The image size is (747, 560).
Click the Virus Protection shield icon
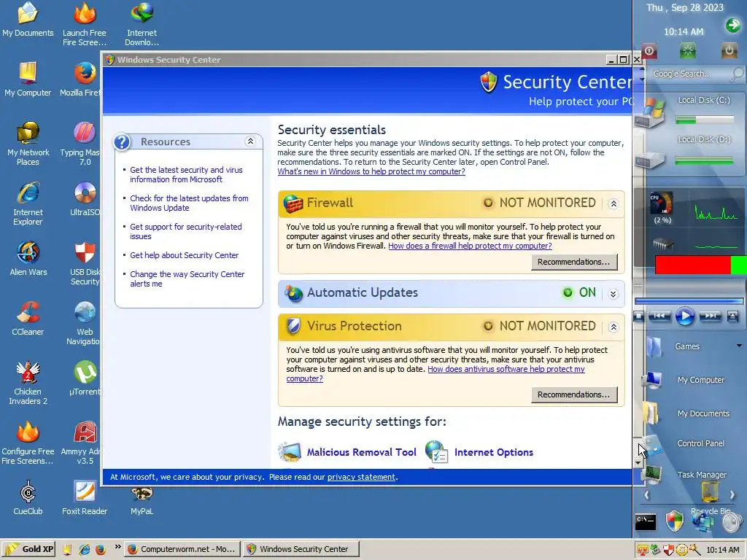293,326
